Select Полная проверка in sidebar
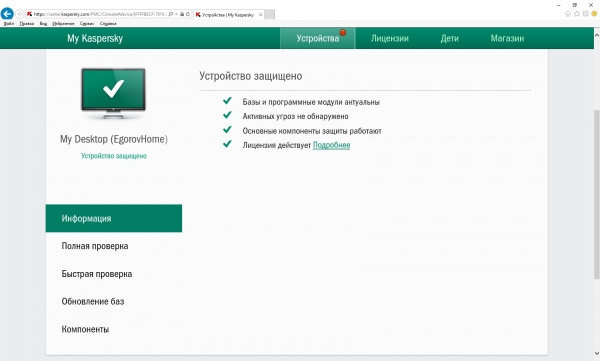600x361 pixels. 114,246
